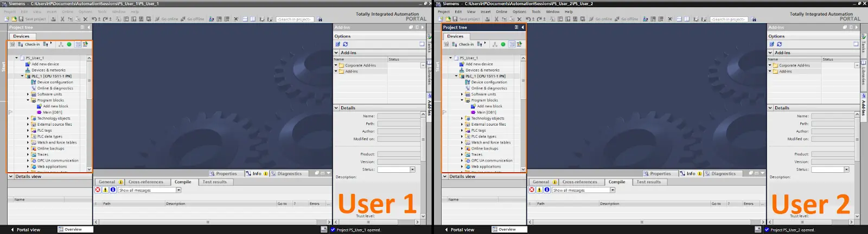868x234 pixels.
Task: Click green status circle in User 2 project tree
Action: click(503, 44)
